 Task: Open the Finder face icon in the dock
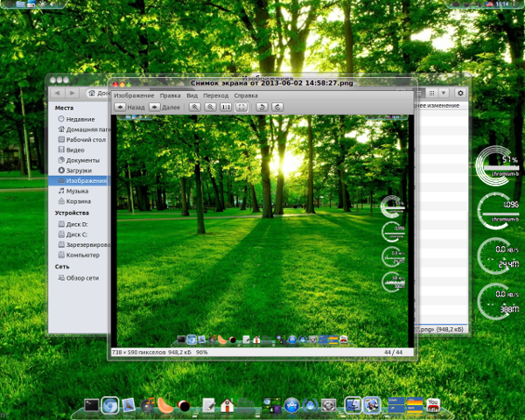pos(353,405)
